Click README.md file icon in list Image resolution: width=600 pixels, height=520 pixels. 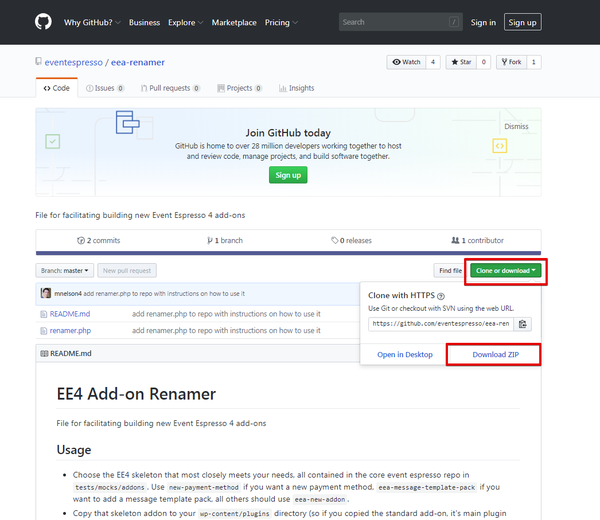pos(44,314)
